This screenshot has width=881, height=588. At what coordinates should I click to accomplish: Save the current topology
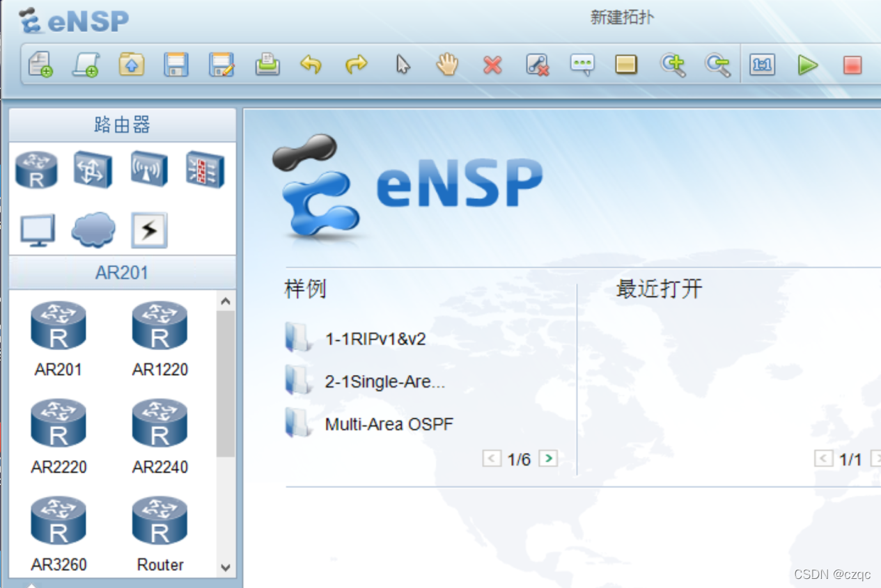176,65
